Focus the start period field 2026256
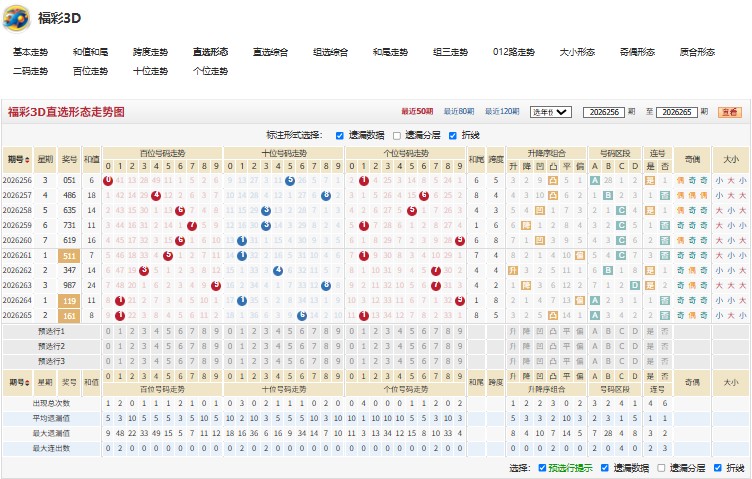This screenshot has width=752, height=479. tap(604, 112)
